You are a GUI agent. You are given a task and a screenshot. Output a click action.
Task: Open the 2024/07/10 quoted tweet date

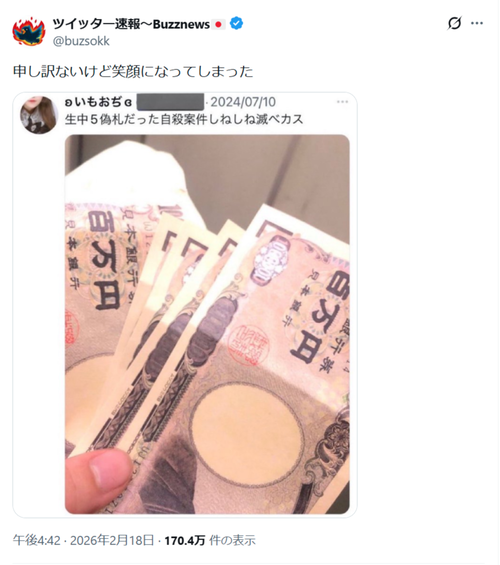point(243,102)
